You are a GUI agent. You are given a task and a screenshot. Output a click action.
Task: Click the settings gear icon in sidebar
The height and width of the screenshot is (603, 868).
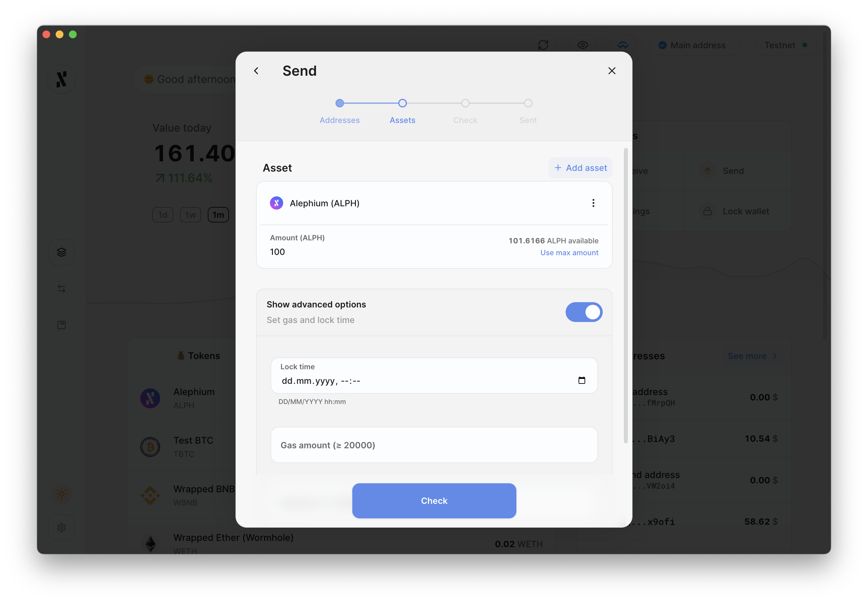pyautogui.click(x=61, y=528)
